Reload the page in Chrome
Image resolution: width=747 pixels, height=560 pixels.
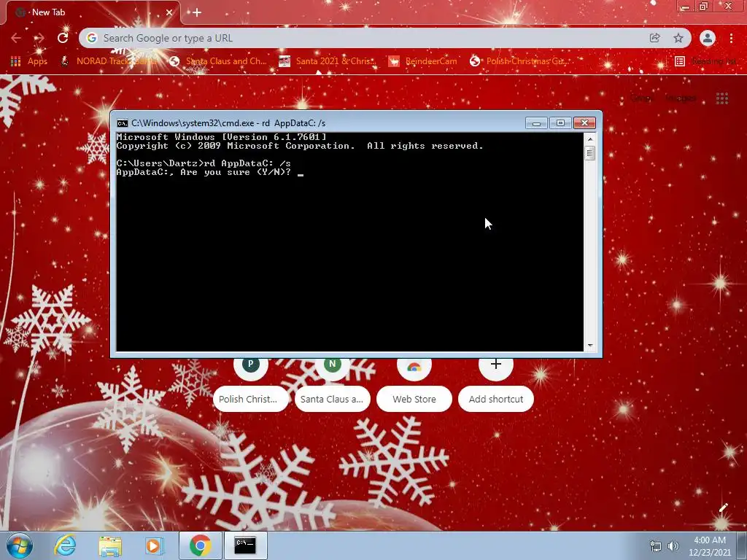click(63, 38)
